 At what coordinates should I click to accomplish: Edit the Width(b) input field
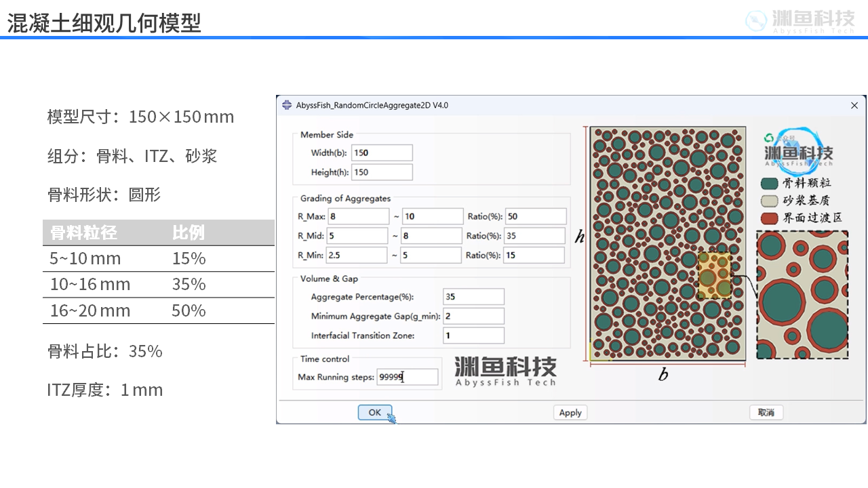coord(382,152)
